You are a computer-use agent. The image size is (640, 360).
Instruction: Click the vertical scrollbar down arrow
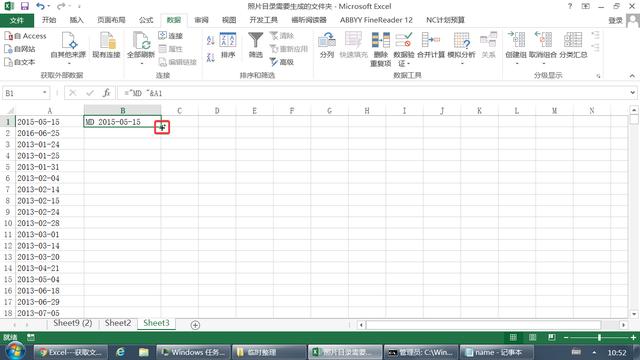633,314
